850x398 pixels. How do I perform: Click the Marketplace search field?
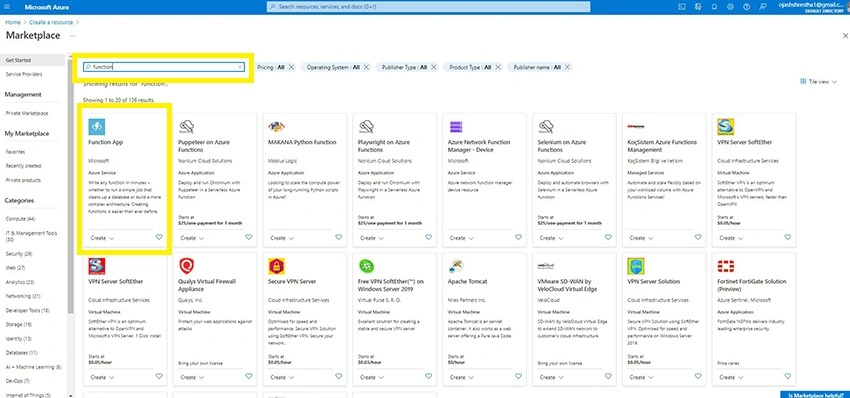164,67
